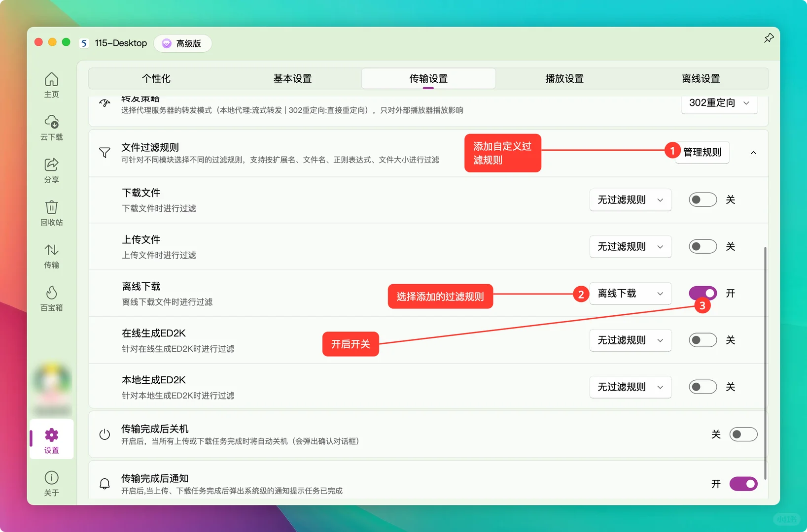This screenshot has height=532, width=807.
Task: Open the 回收站 from sidebar
Action: (x=51, y=212)
